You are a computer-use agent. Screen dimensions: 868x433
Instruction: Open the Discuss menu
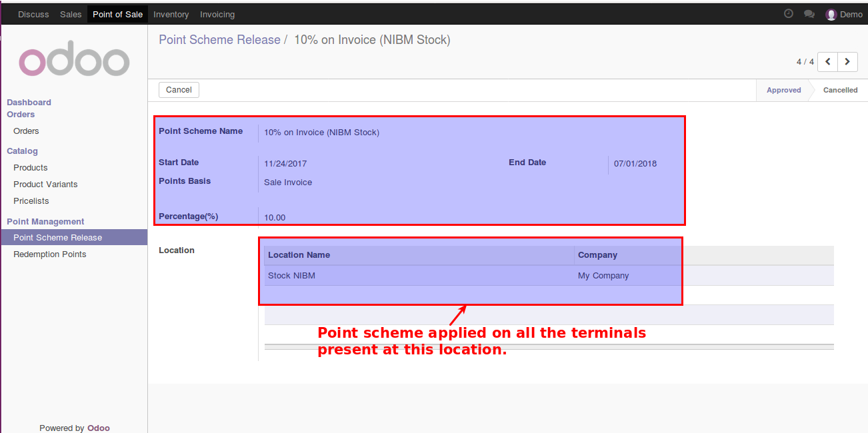33,14
